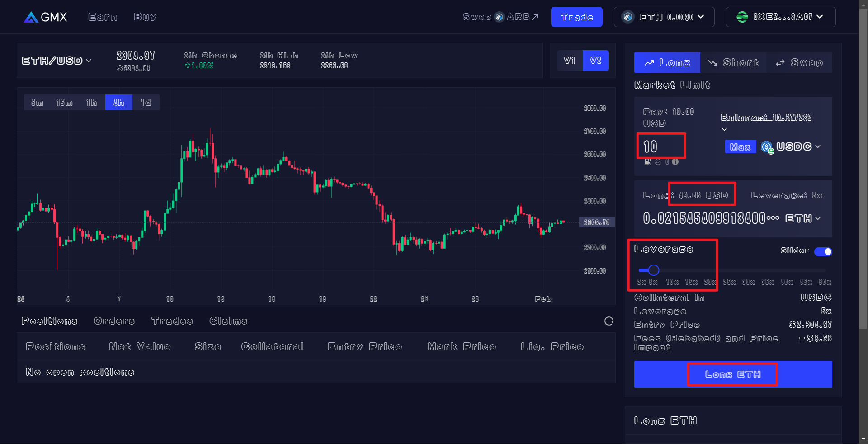Image resolution: width=868 pixels, height=444 pixels.
Task: Click the external link arrow after ARB
Action: (535, 17)
